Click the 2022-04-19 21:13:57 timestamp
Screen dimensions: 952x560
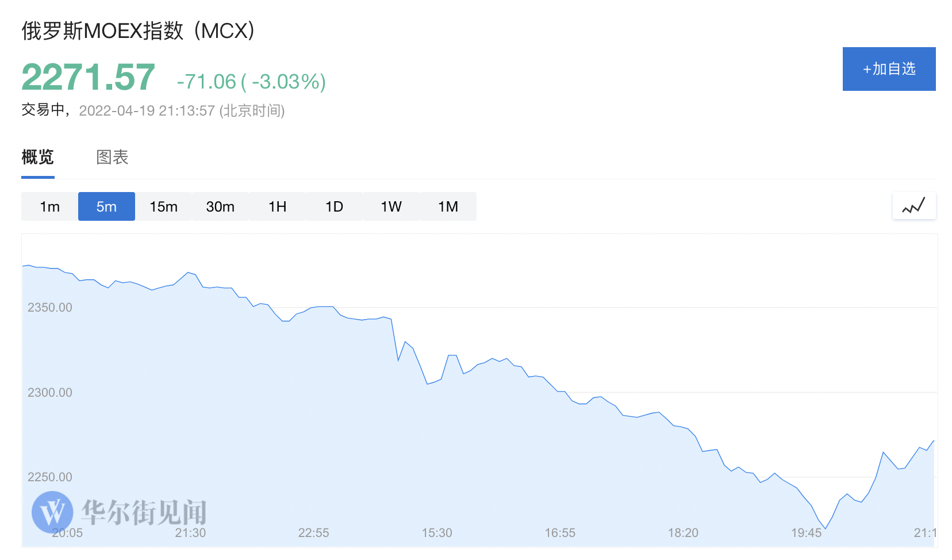[147, 110]
